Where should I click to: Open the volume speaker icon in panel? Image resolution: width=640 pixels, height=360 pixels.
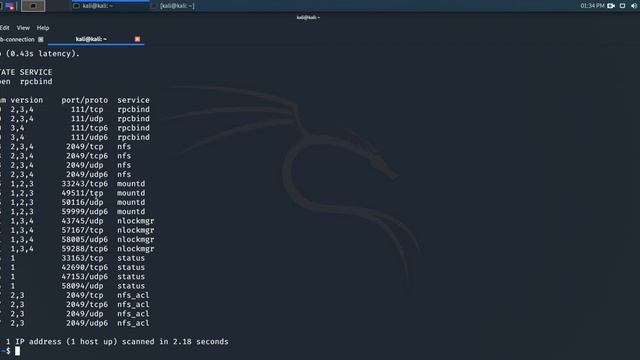point(634,6)
